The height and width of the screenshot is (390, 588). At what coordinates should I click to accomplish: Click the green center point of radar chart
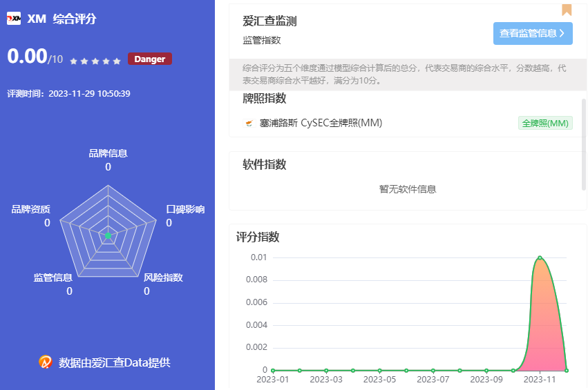point(108,235)
